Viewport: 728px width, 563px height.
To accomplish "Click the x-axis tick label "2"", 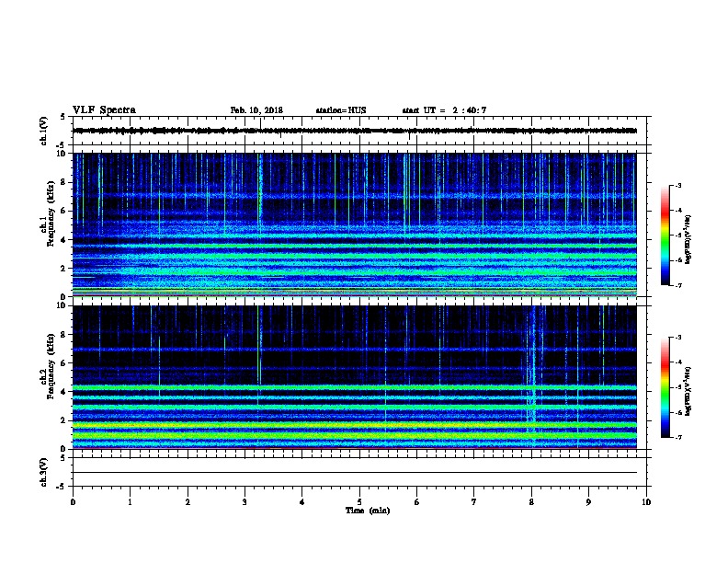I will 188,502.
